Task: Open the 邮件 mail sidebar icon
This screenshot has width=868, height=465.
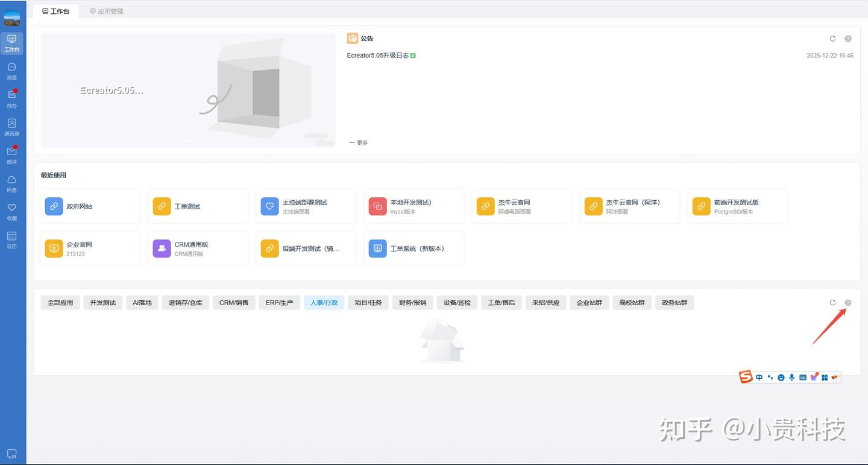Action: [11, 155]
